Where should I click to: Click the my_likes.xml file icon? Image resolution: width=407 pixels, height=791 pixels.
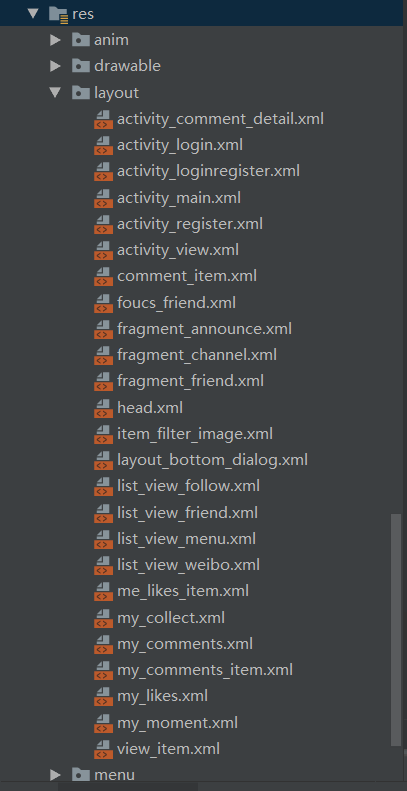pos(103,696)
